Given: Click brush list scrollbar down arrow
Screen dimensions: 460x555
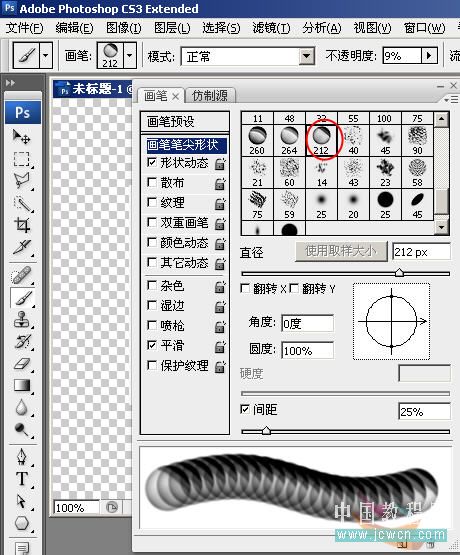Looking at the screenshot, I should (x=441, y=227).
